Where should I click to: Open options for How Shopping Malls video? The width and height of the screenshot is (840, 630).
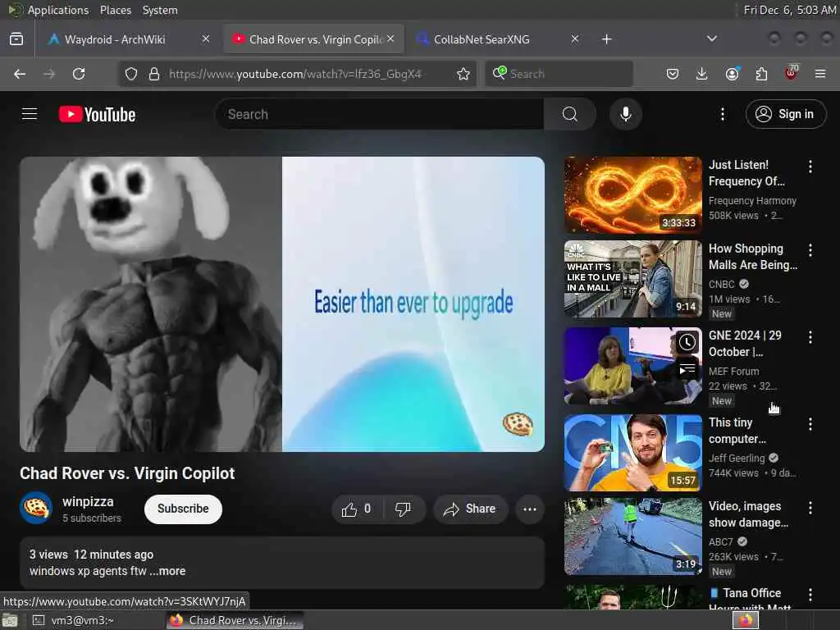tap(810, 250)
